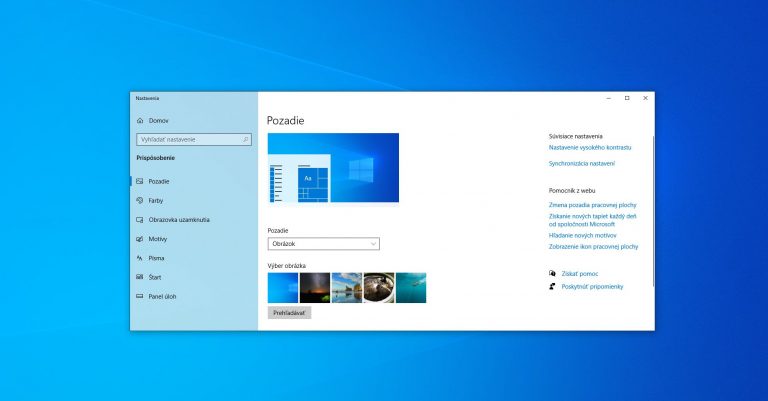Image resolution: width=768 pixels, height=401 pixels.
Task: Open Motívy using its sidebar icon
Action: [139, 239]
